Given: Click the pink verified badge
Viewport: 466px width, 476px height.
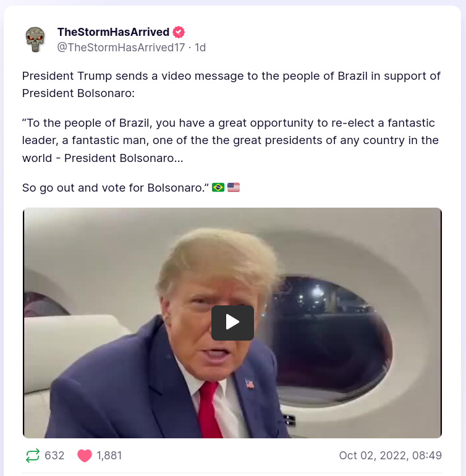Looking at the screenshot, I should point(179,32).
